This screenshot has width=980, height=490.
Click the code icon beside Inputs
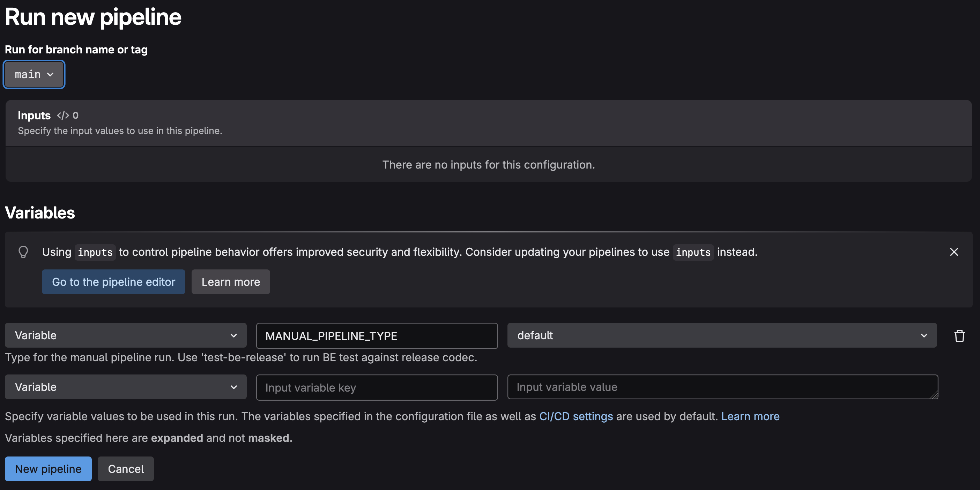pyautogui.click(x=63, y=115)
